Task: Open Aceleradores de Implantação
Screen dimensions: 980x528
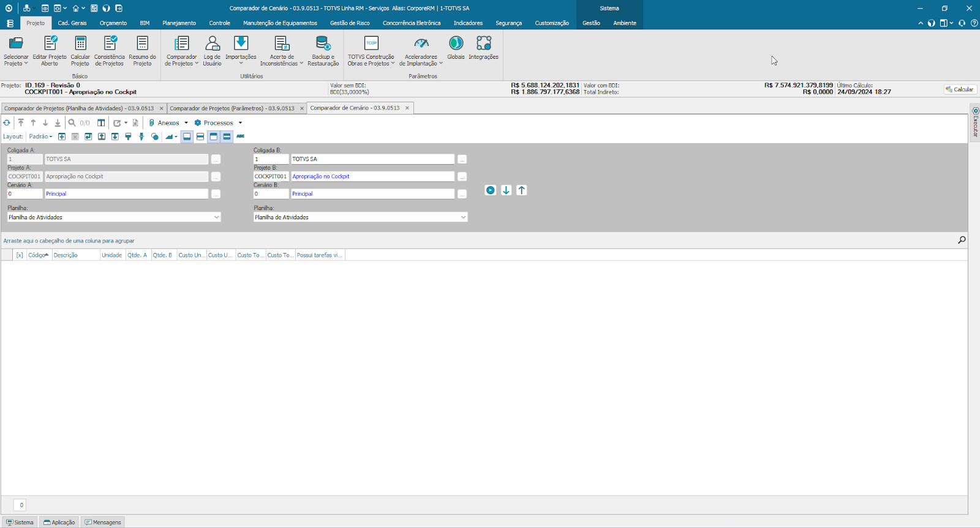Action: point(421,51)
